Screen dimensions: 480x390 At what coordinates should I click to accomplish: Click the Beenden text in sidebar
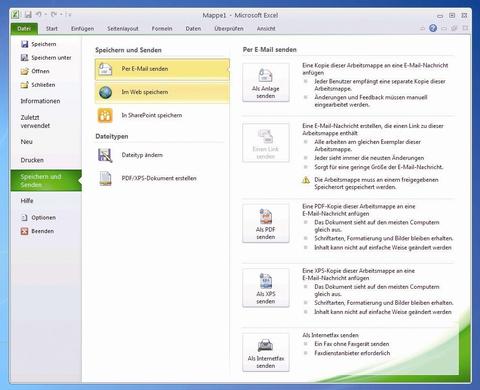[43, 231]
